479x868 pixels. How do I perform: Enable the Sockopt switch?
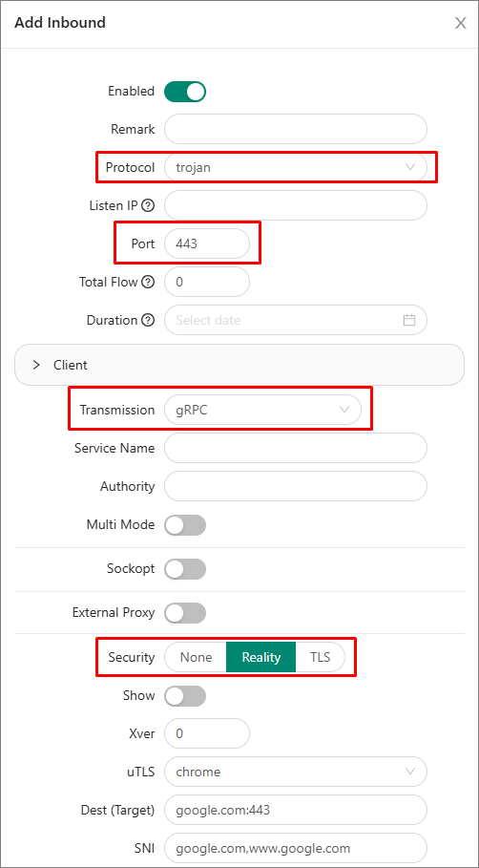point(185,568)
